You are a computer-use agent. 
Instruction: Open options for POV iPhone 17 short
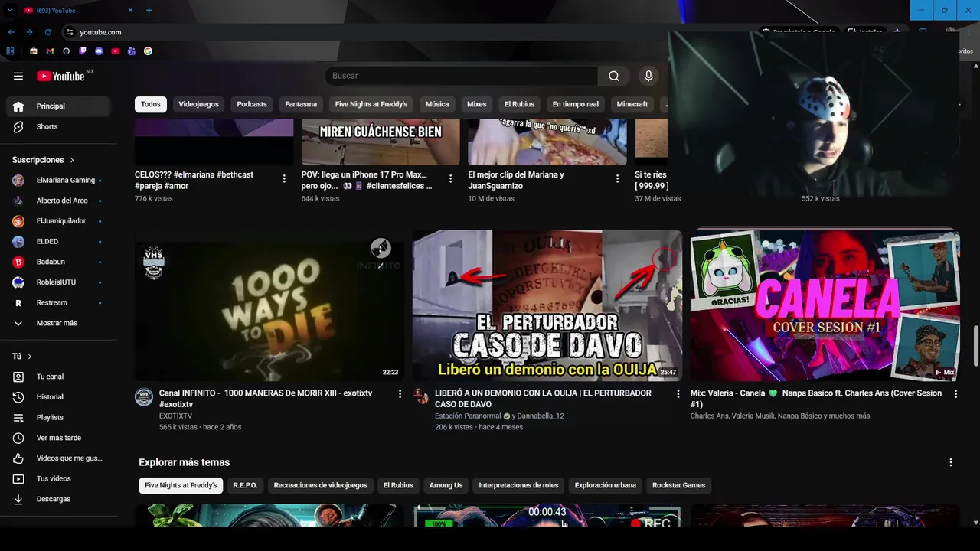click(x=450, y=178)
